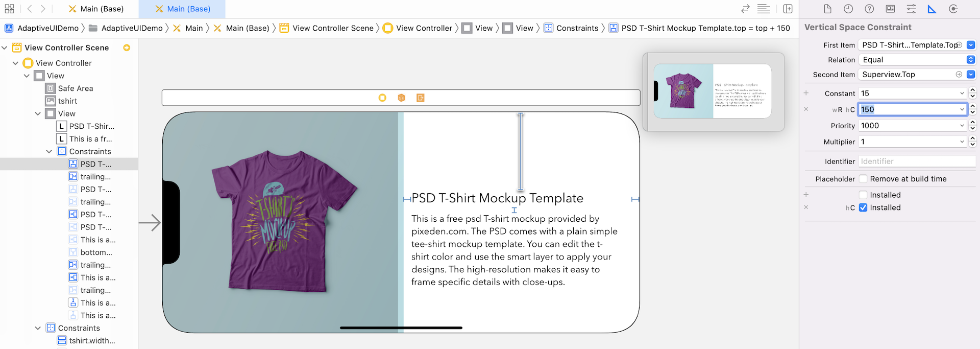This screenshot has height=349, width=980.
Task: Click the grid navigator icon
Action: click(x=9, y=9)
